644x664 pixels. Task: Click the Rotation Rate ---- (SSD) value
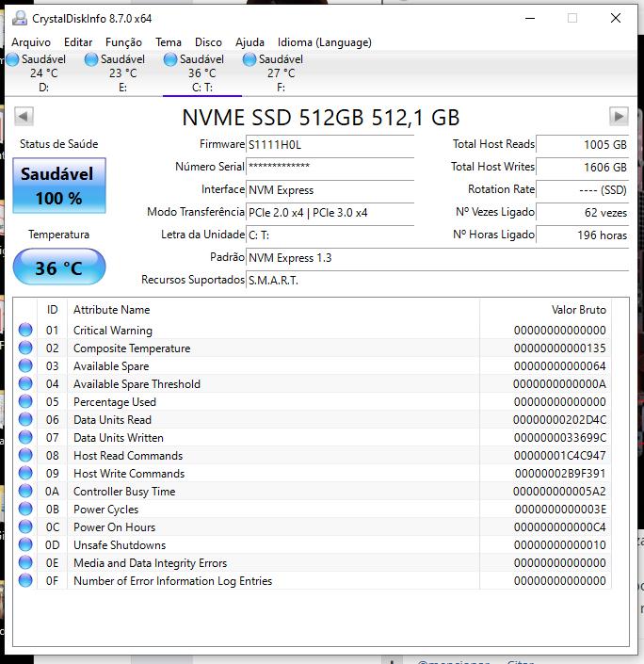(x=582, y=189)
